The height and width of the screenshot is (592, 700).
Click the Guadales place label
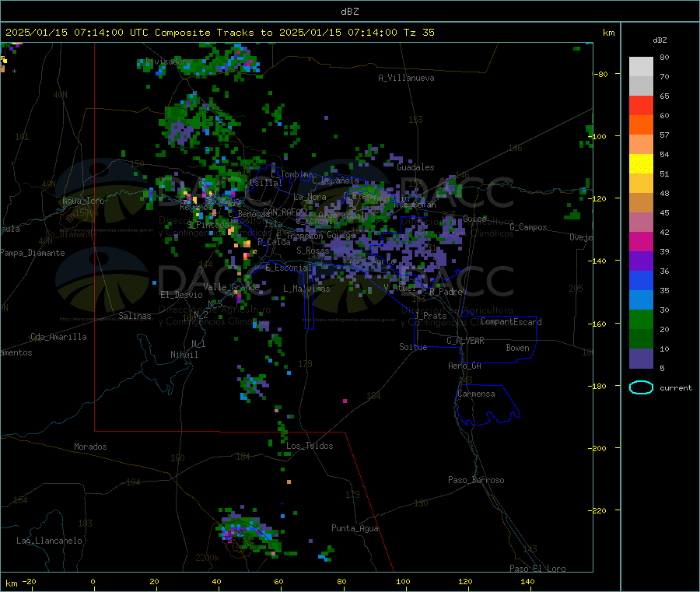click(x=415, y=167)
